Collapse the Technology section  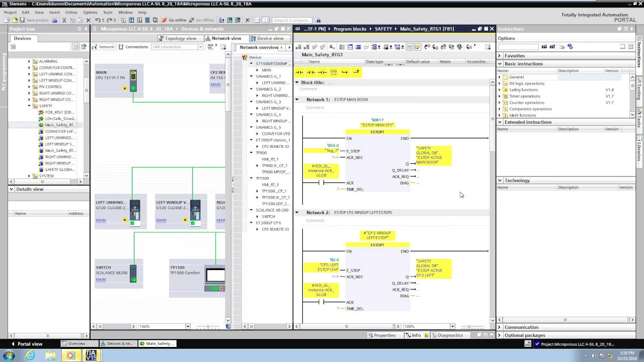pos(500,180)
